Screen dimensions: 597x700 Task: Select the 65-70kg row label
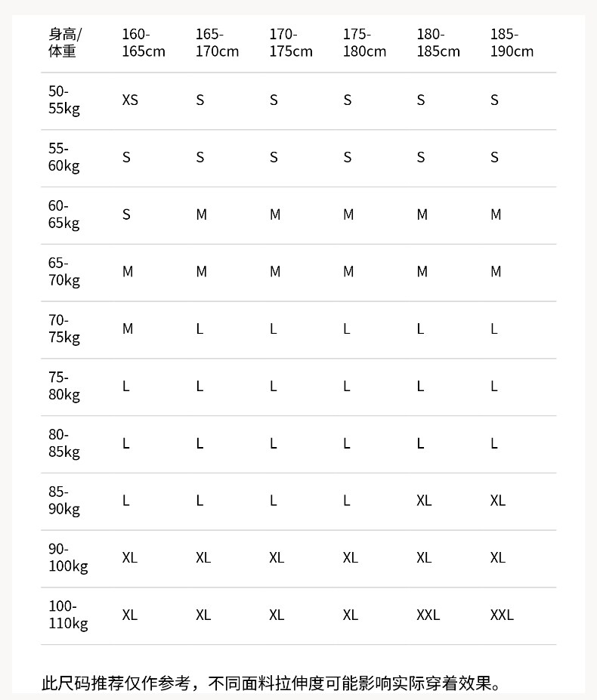[x=64, y=272]
